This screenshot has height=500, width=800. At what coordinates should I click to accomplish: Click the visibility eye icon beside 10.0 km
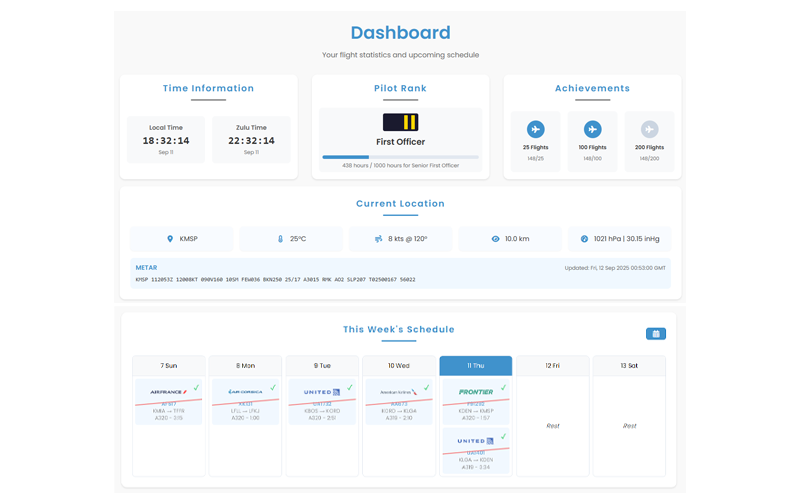pos(495,239)
